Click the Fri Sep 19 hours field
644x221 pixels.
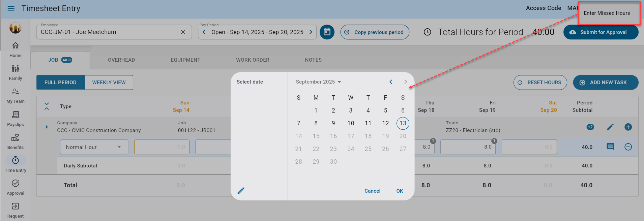coord(468,147)
